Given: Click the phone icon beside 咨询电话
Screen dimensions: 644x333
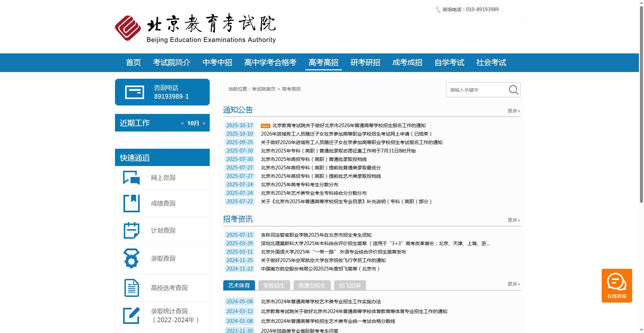Looking at the screenshot, I should [438, 9].
